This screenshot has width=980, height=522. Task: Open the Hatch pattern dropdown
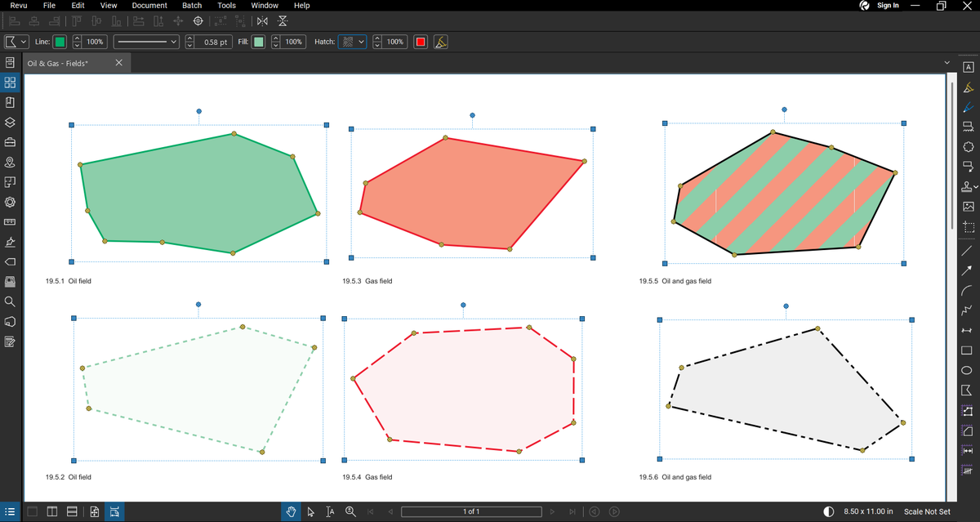tap(352, 42)
